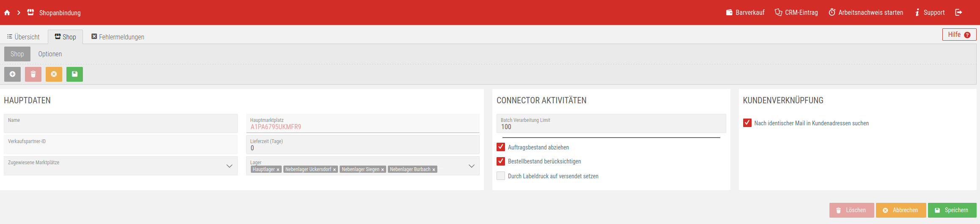
Task: Select the Optionen sub-tab
Action: pyautogui.click(x=50, y=54)
